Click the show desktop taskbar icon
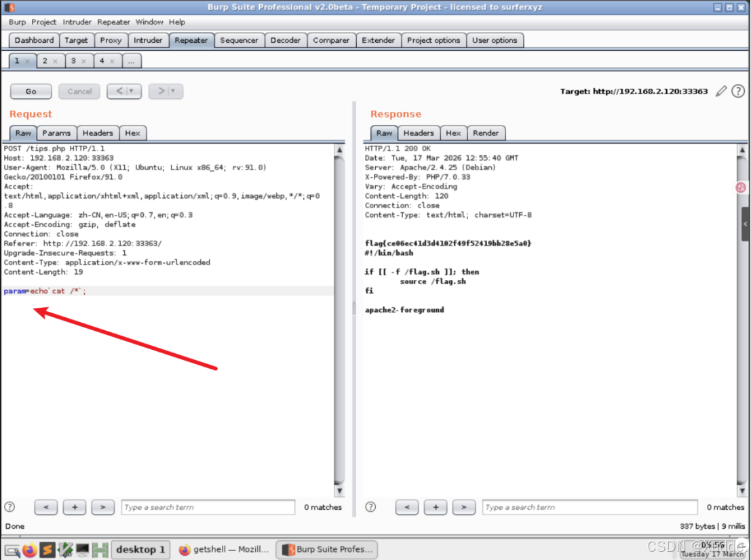The width and height of the screenshot is (751, 560). (x=12, y=551)
